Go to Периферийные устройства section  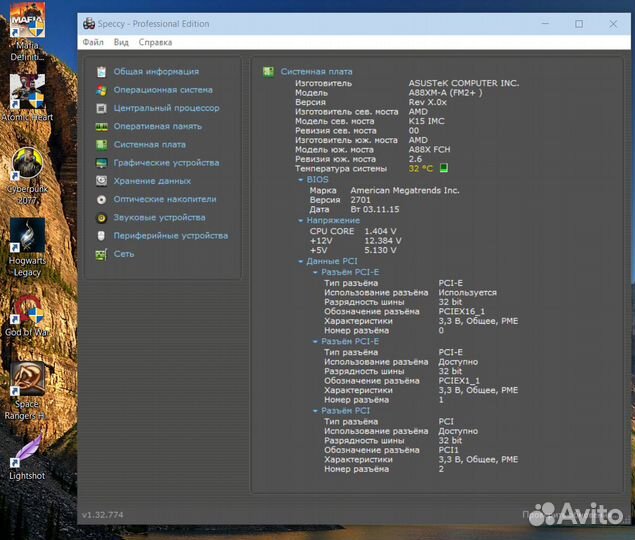click(x=170, y=236)
